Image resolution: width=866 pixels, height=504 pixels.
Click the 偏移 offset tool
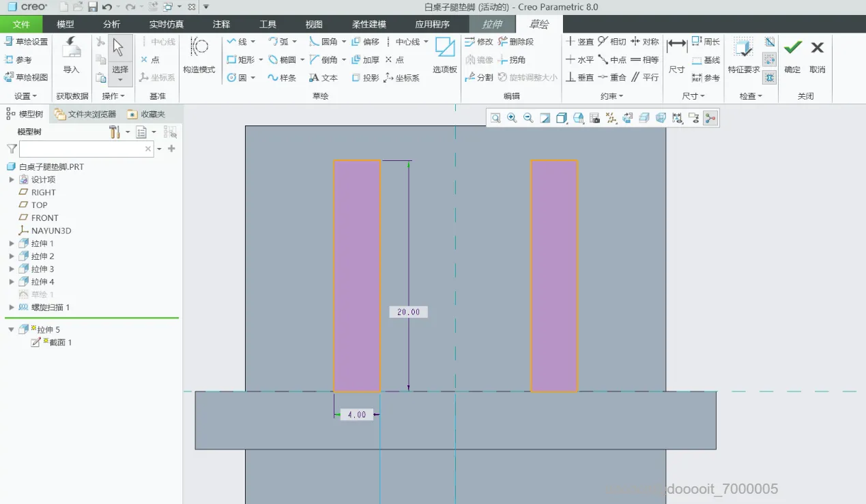click(365, 42)
